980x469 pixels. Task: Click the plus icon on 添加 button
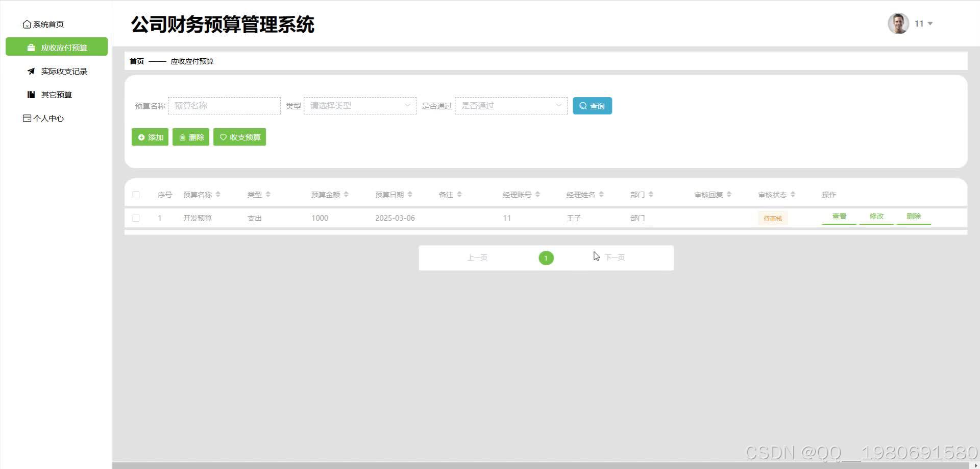click(141, 137)
